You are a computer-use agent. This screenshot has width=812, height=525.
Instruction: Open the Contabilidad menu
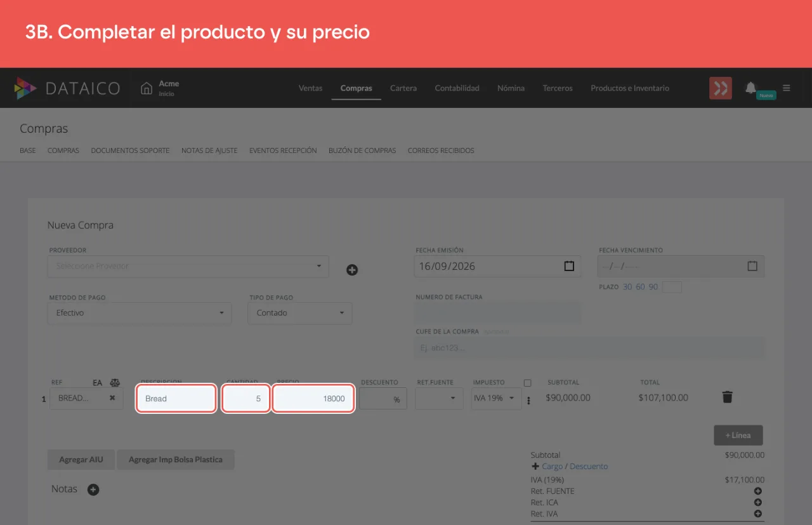click(x=457, y=88)
